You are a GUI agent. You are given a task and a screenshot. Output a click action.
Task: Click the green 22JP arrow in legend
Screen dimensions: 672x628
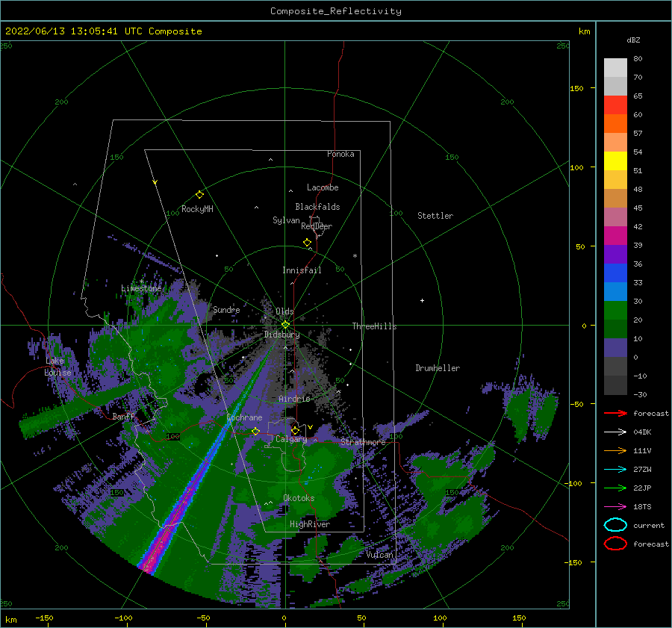pyautogui.click(x=615, y=488)
